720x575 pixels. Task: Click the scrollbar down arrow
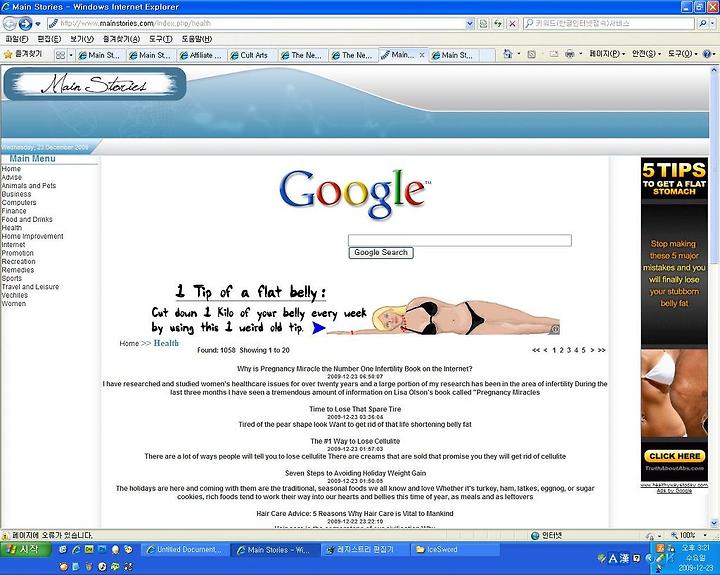(714, 523)
